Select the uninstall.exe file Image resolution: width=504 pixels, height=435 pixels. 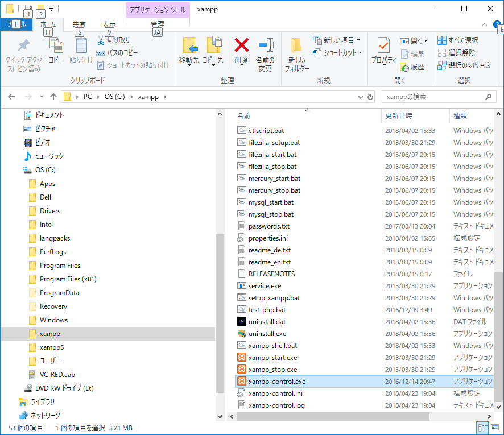point(267,334)
